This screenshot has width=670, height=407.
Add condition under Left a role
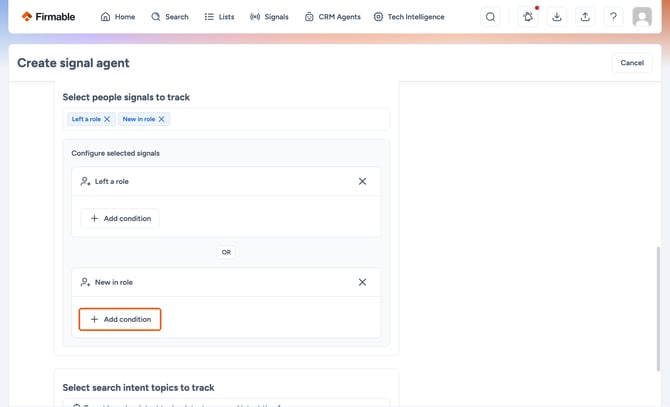pyautogui.click(x=120, y=218)
